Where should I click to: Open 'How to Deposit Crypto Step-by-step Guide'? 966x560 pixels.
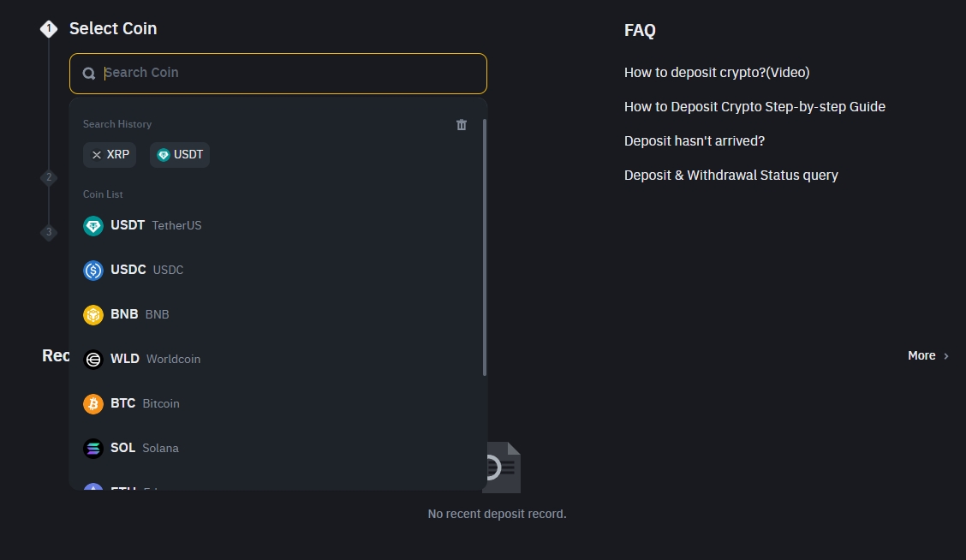pyautogui.click(x=754, y=106)
